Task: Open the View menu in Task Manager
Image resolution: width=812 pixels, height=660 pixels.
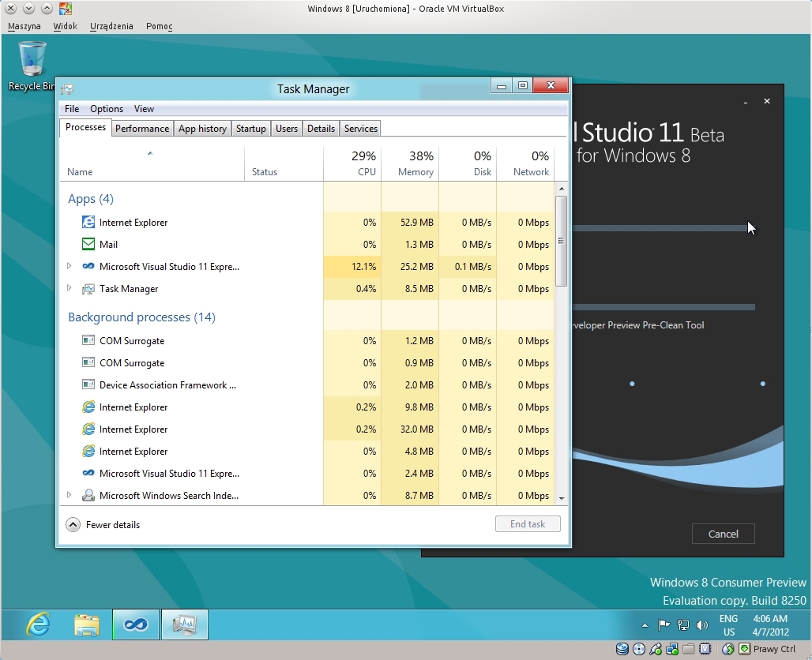Action: pyautogui.click(x=144, y=109)
